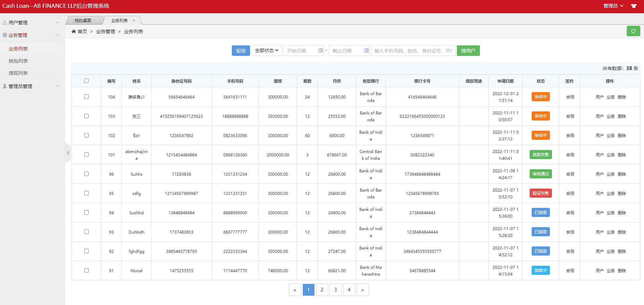Open the 全部状态 status dropdown
This screenshot has height=305, width=644.
(x=266, y=50)
